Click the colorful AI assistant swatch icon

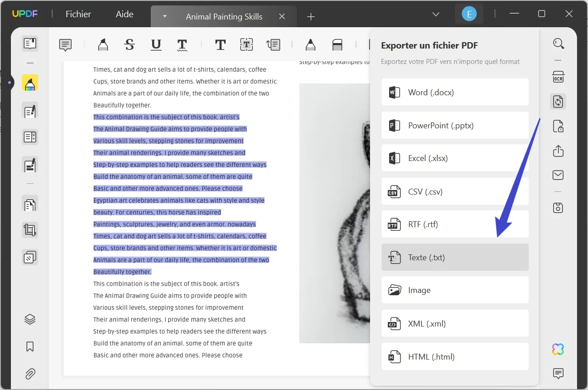(558, 349)
